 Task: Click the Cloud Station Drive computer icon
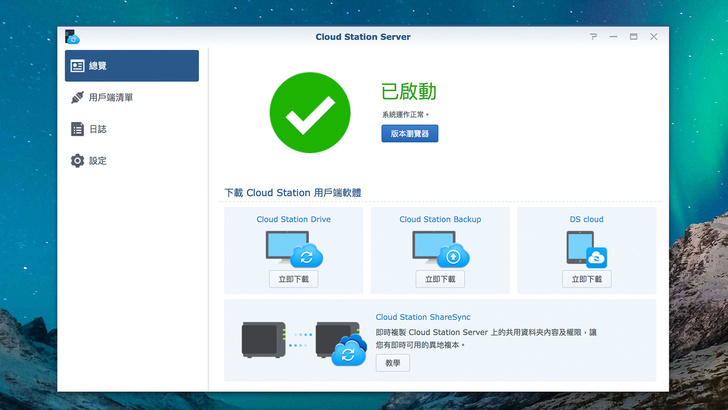click(x=293, y=248)
